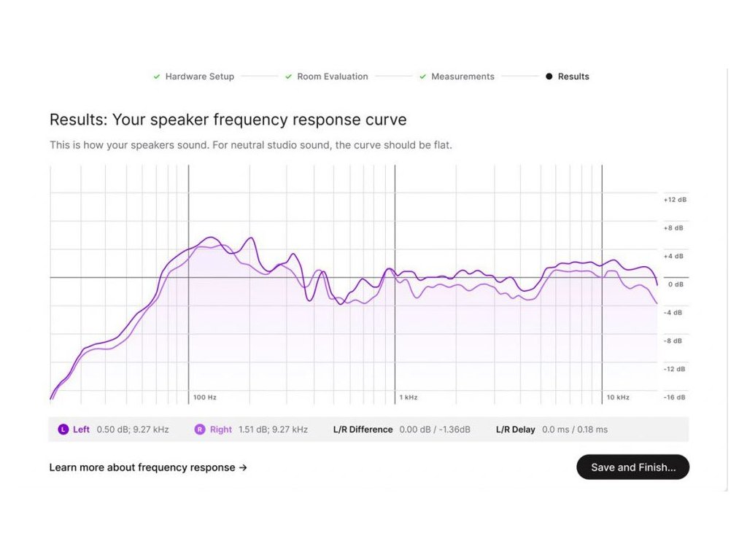
Task: Click the green checkmark beside Measurements
Action: pyautogui.click(x=423, y=77)
